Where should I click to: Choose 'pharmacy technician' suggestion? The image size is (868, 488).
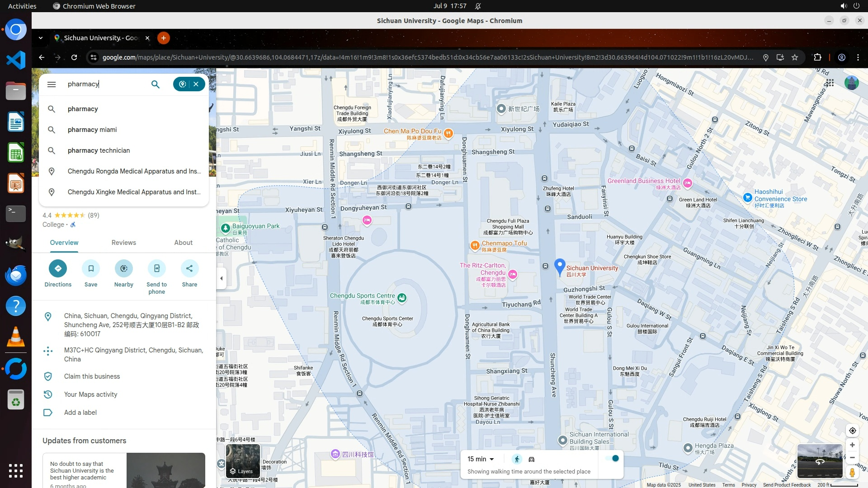click(x=99, y=150)
